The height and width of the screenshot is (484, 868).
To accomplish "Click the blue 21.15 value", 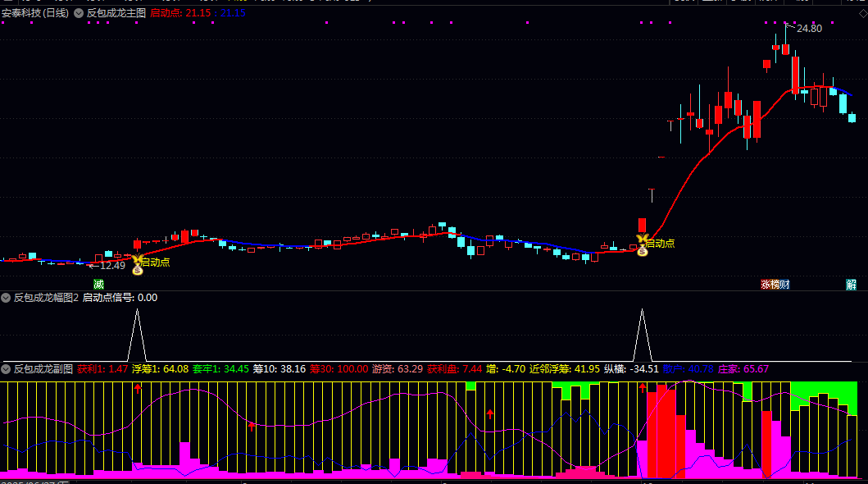I will [x=233, y=13].
